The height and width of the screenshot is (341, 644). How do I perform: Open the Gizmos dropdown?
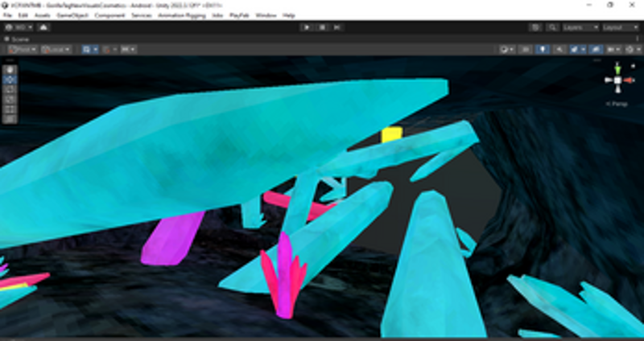[633, 50]
